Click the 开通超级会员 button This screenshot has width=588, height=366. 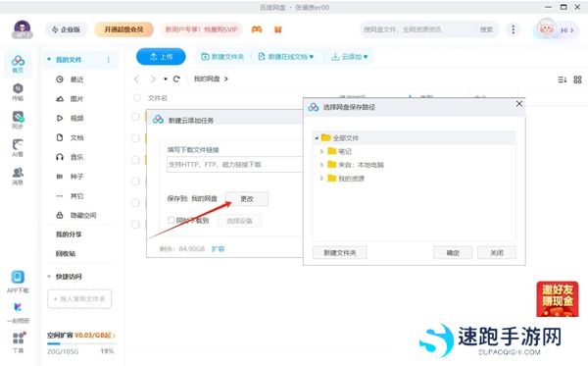click(x=123, y=29)
